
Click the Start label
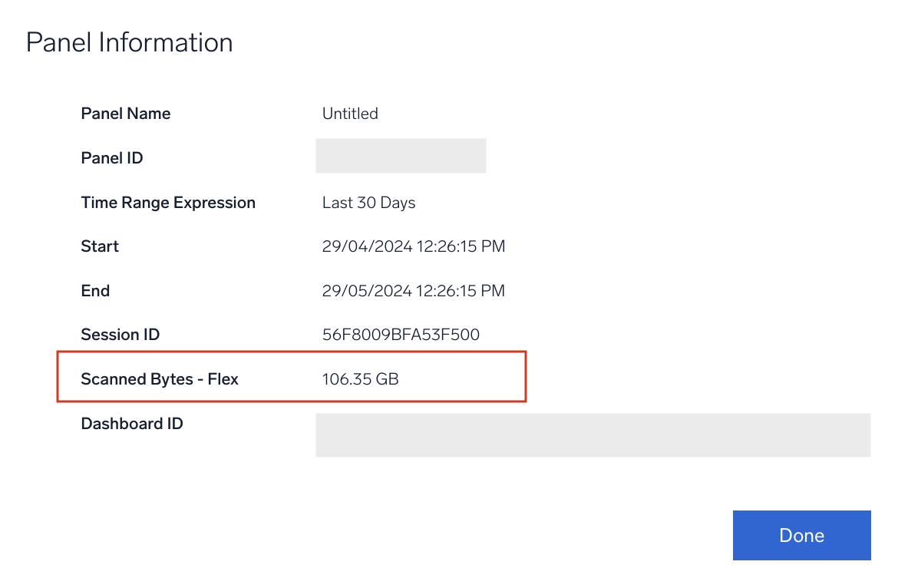point(100,246)
